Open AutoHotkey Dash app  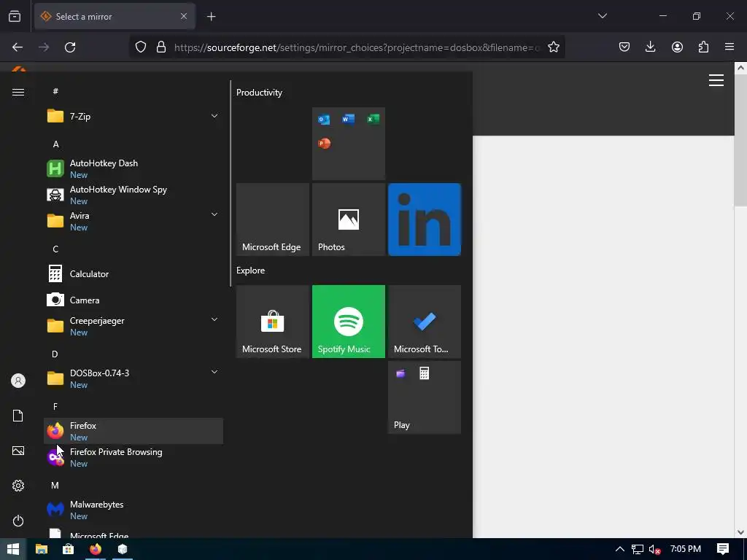133,168
